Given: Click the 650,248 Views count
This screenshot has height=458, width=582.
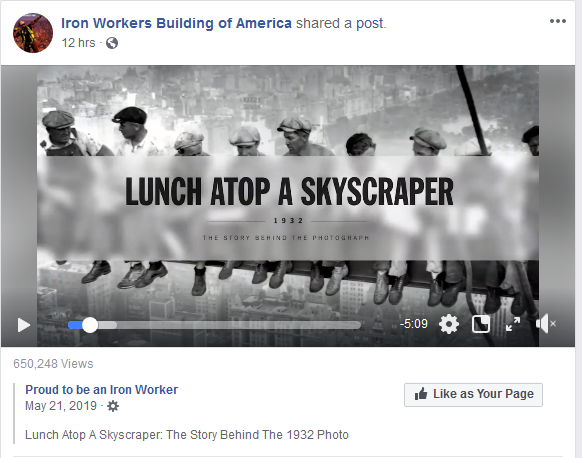Looking at the screenshot, I should [x=53, y=364].
